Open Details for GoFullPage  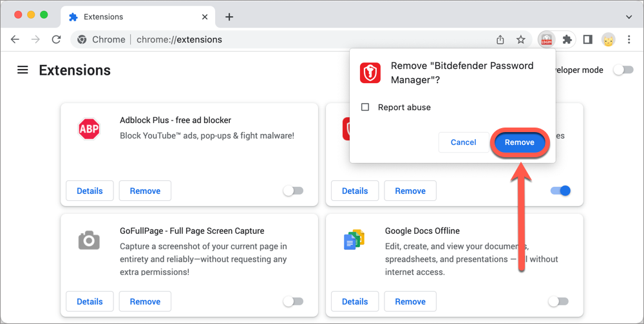tap(90, 301)
